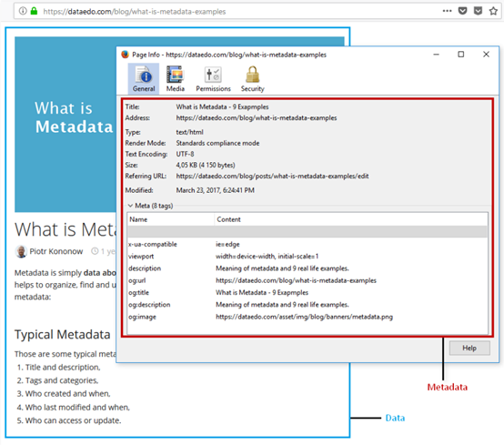Click Piotr Kononow's avatar picture
The image size is (504, 445).
[21, 251]
